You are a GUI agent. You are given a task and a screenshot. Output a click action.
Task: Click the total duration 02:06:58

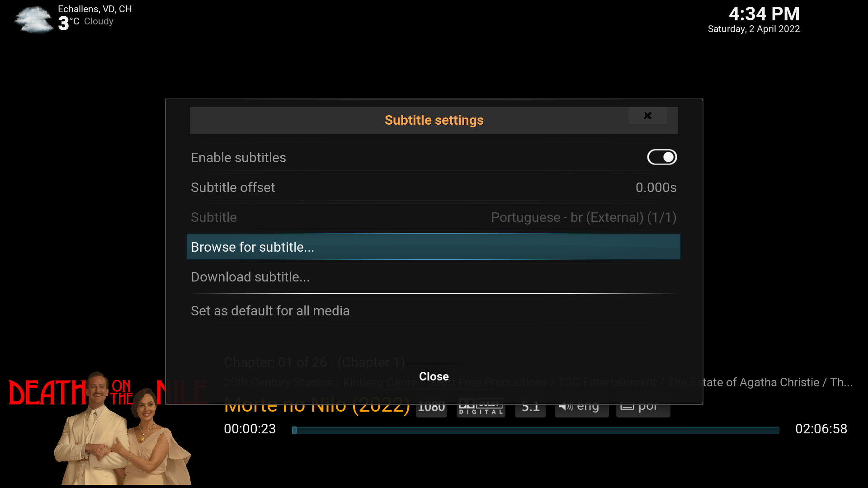[x=821, y=429]
